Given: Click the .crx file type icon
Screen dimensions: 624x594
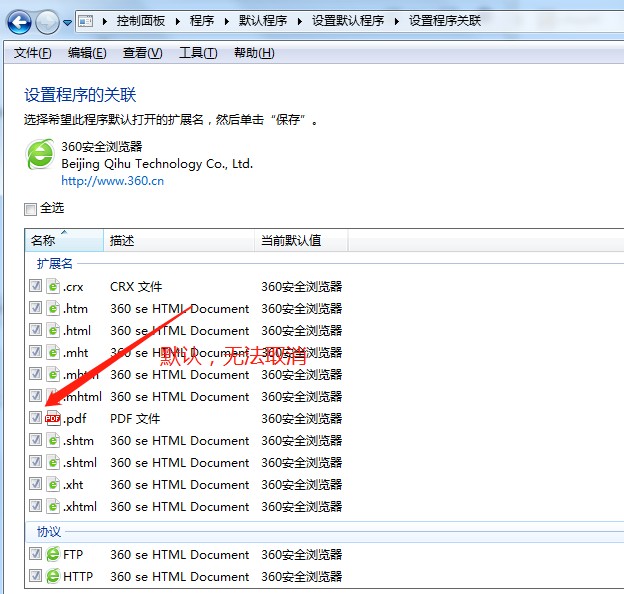Looking at the screenshot, I should click(x=53, y=286).
